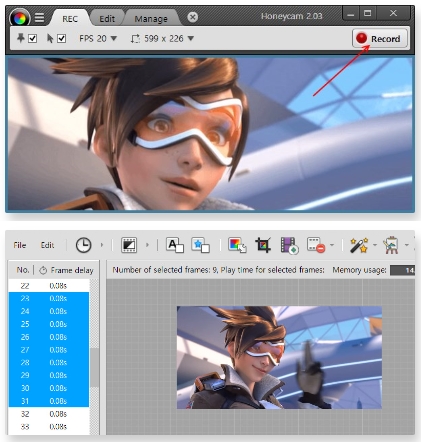
Task: Select frame row 25
Action: [x=49, y=324]
